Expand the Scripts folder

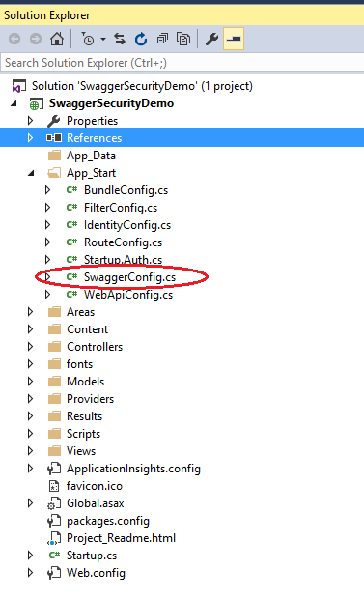click(x=30, y=433)
